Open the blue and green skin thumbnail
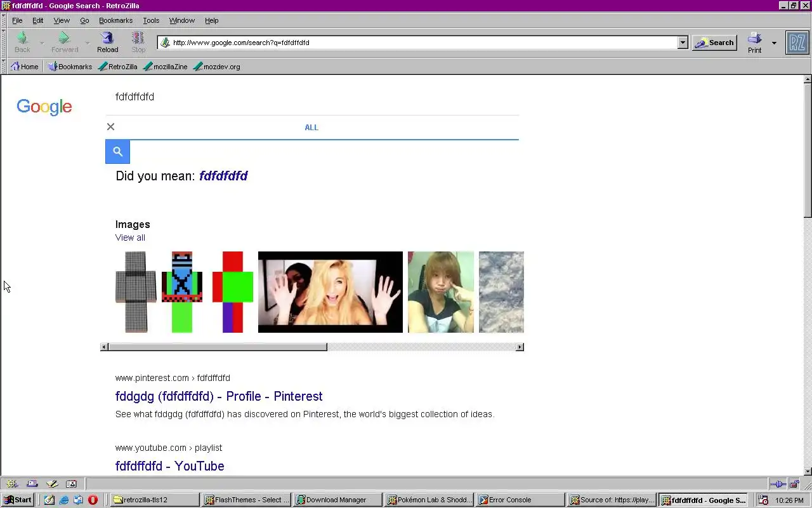Screen dimensions: 812x508 182,292
